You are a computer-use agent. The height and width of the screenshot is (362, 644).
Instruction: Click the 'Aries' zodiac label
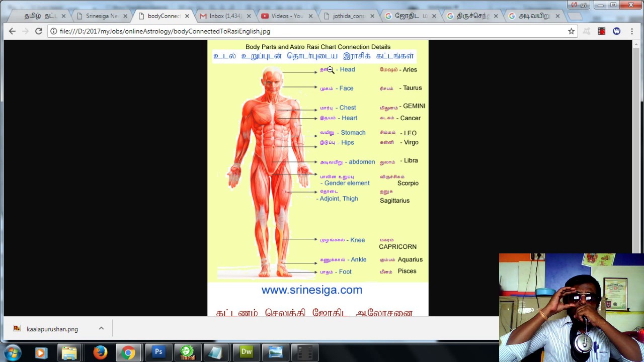tap(410, 70)
